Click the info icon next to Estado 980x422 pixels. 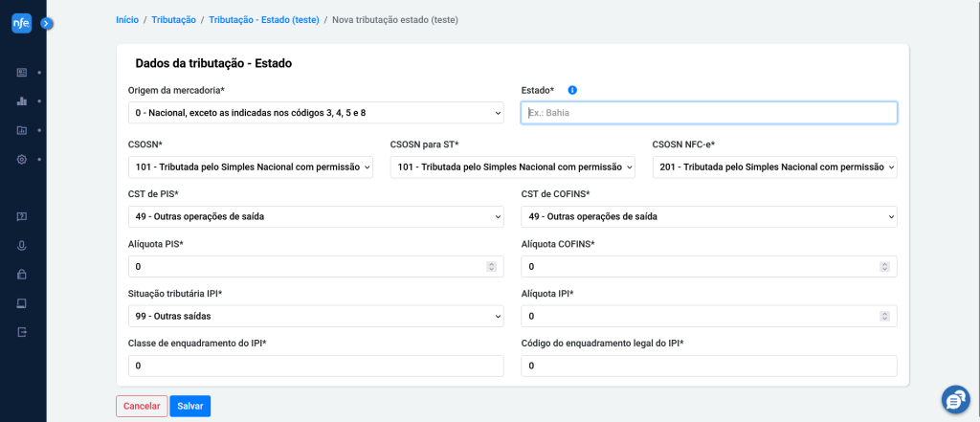click(572, 90)
